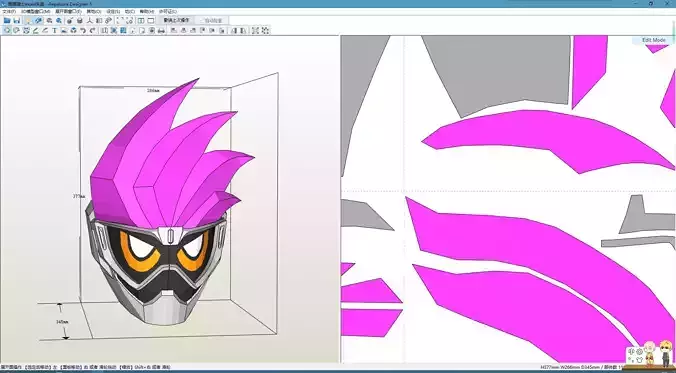
Task: Click the Edit Mode label
Action: (654, 40)
